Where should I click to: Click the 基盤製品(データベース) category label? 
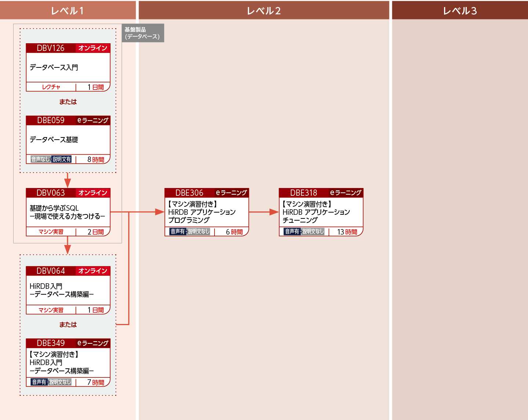[143, 33]
